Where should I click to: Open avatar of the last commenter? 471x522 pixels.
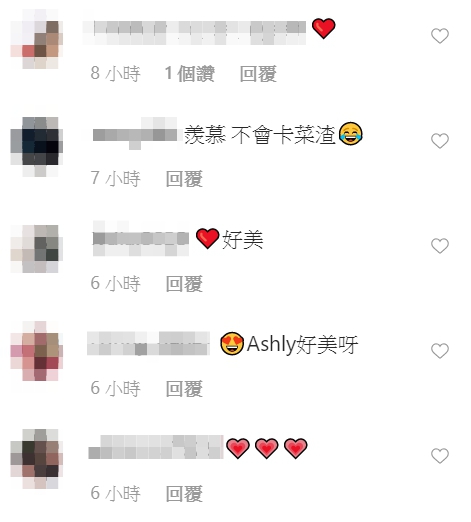37,459
